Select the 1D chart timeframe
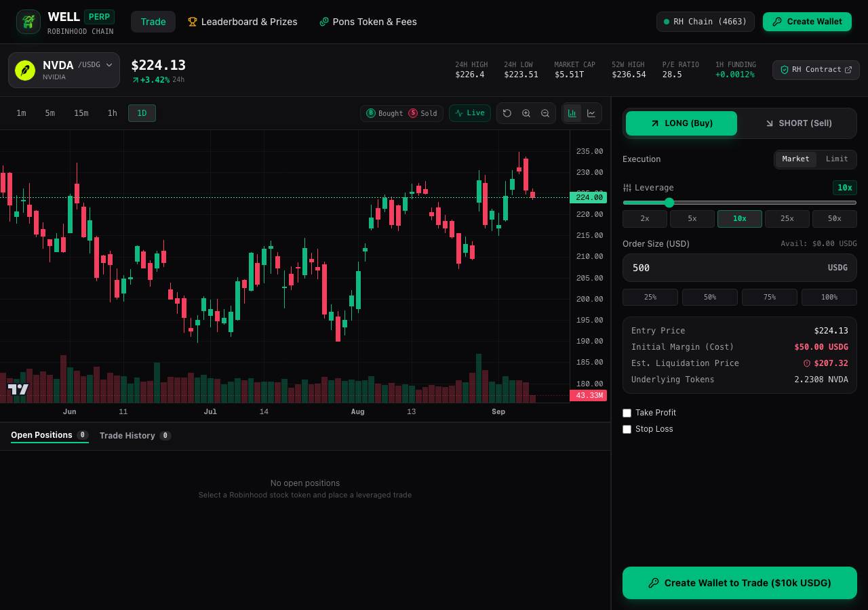The width and height of the screenshot is (868, 610). (x=142, y=113)
